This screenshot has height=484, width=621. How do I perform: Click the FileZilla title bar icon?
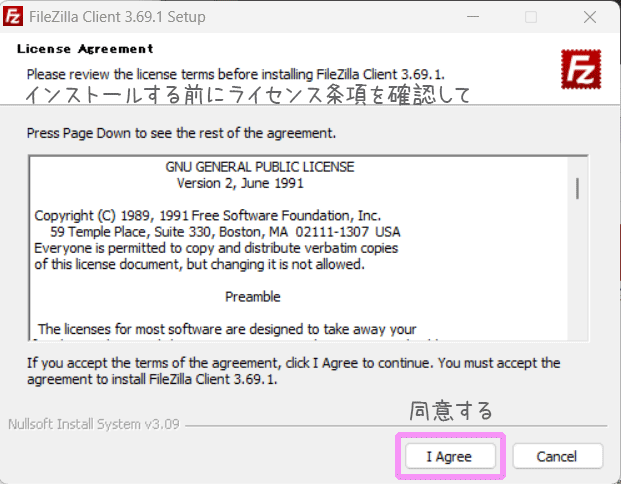13,17
